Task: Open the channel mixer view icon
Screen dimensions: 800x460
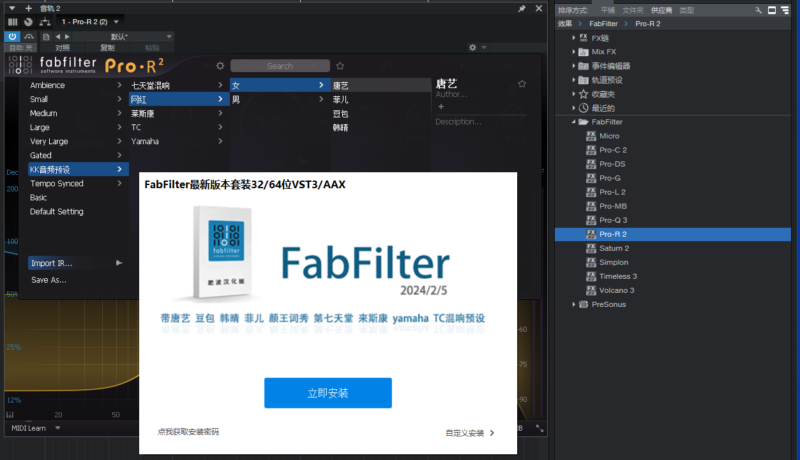Action: 13,22
